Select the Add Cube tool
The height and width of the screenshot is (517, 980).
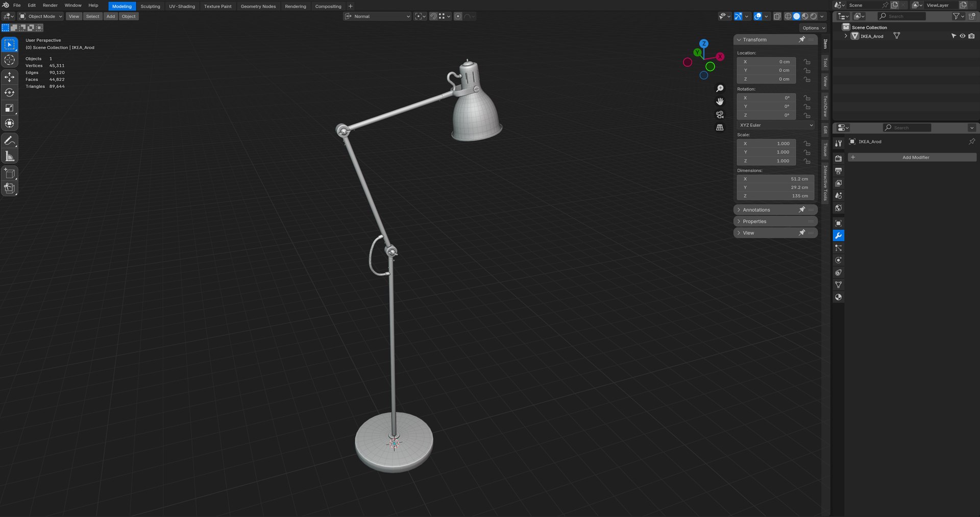(10, 173)
